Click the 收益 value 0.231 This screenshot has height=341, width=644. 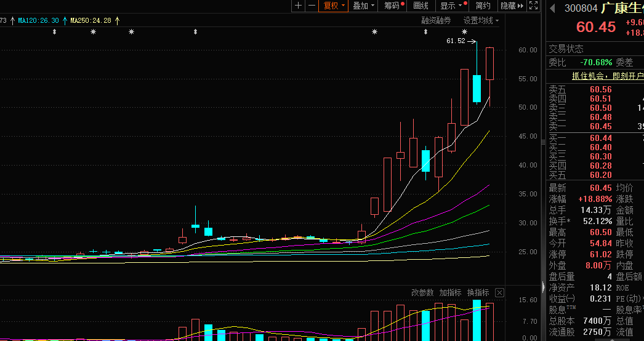(x=600, y=299)
